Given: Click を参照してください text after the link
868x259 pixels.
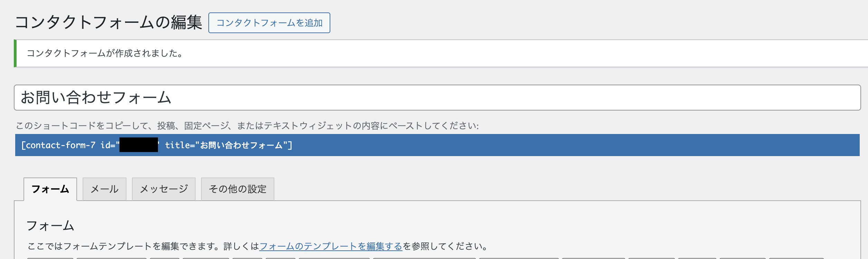Looking at the screenshot, I should [446, 246].
